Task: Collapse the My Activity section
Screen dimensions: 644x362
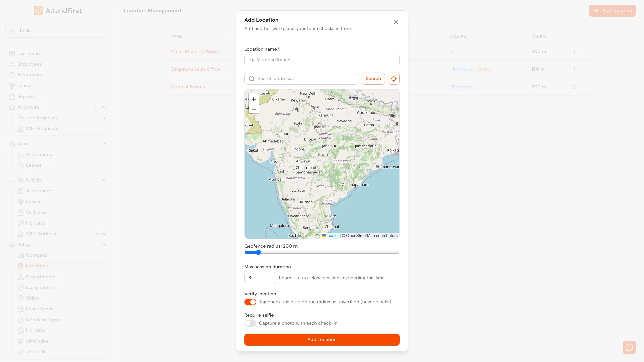Action: [104, 180]
